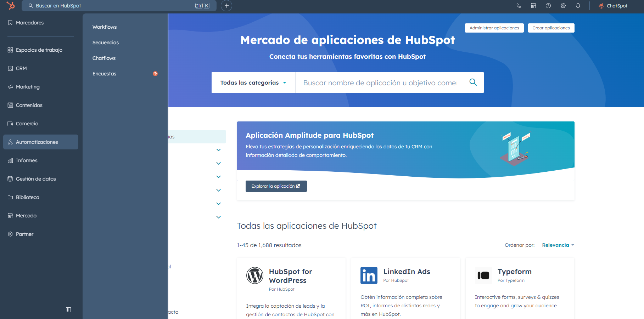The height and width of the screenshot is (319, 644).
Task: Open the calling phone icon
Action: [519, 6]
